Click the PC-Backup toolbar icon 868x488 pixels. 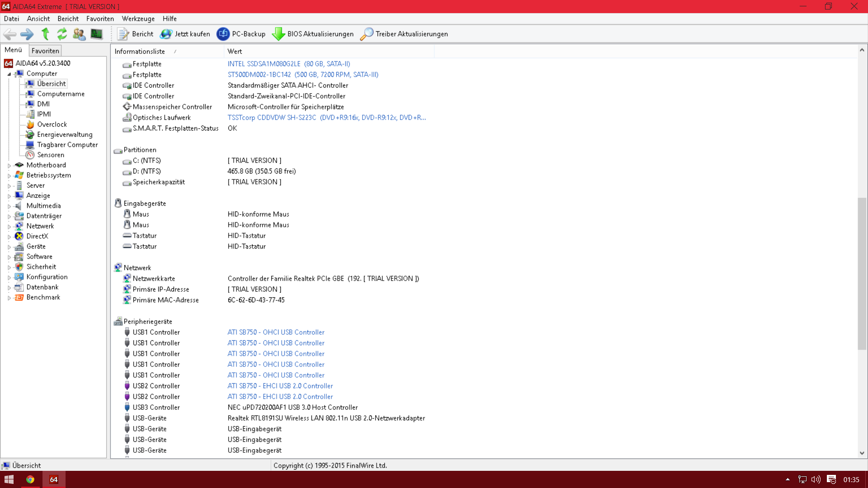223,34
